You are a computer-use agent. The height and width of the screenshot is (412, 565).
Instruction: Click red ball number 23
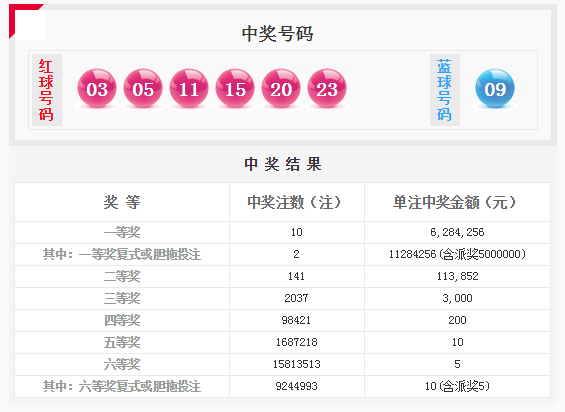coord(327,88)
